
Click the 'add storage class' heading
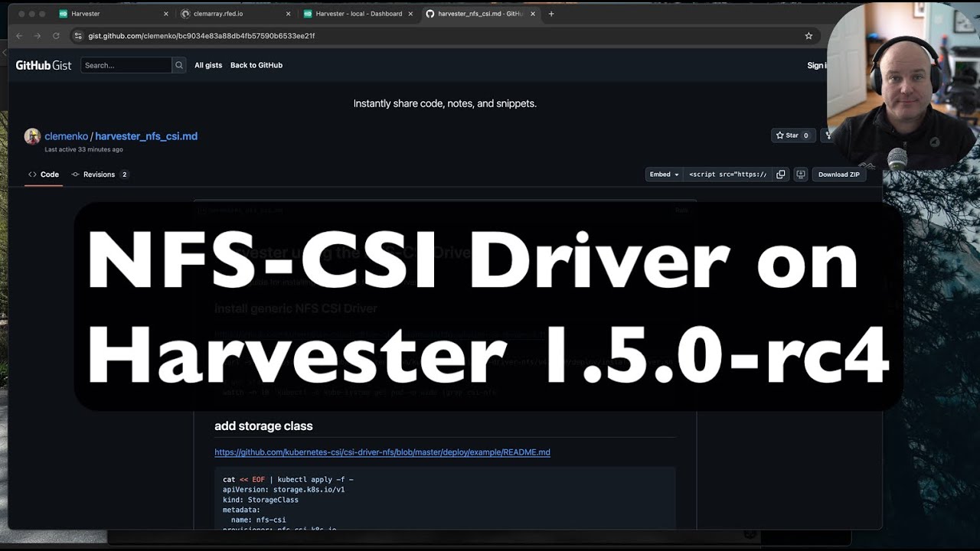coord(263,426)
